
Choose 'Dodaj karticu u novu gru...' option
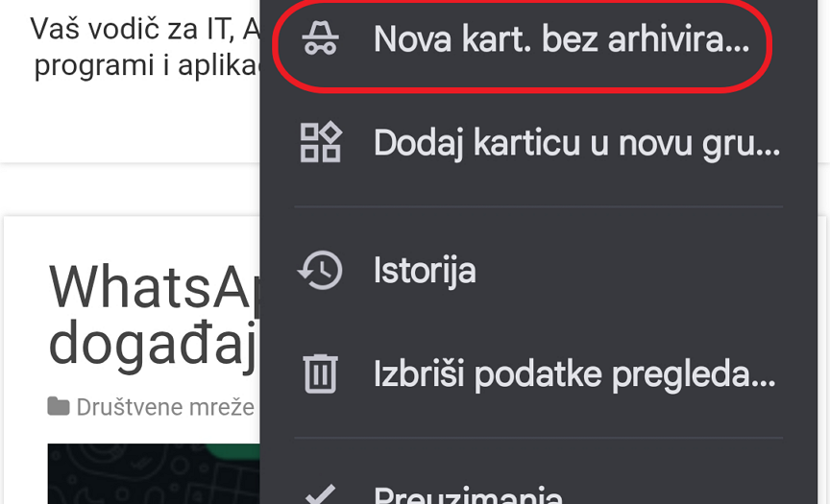pos(576,143)
